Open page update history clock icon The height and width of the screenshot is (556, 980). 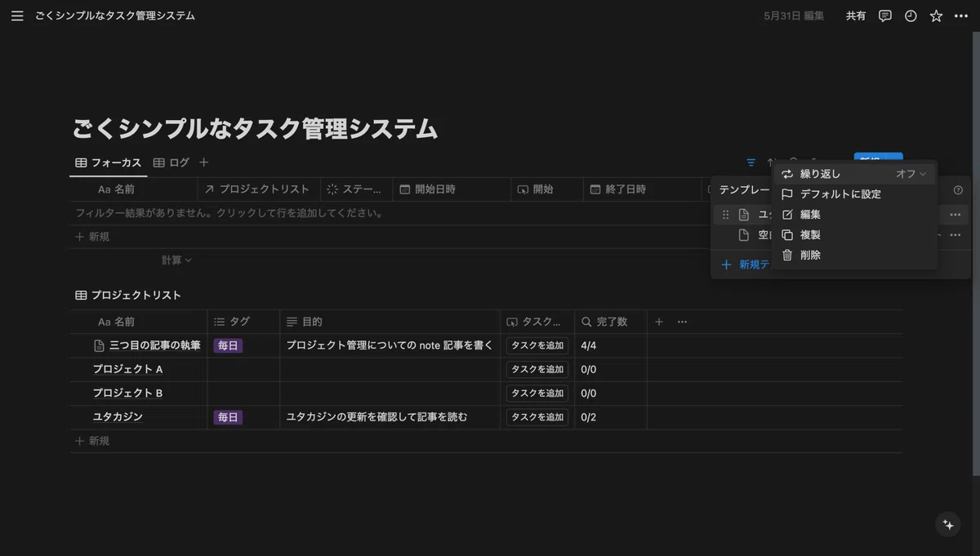[x=911, y=16]
